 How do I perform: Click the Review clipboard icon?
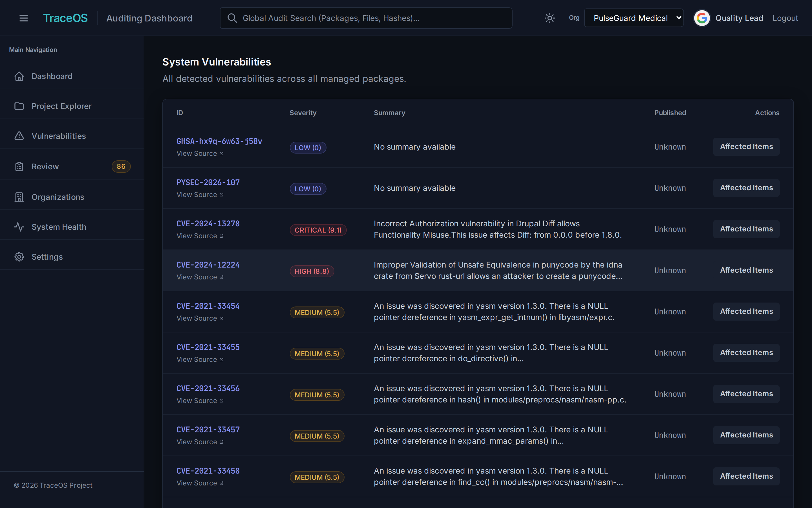[x=19, y=167]
